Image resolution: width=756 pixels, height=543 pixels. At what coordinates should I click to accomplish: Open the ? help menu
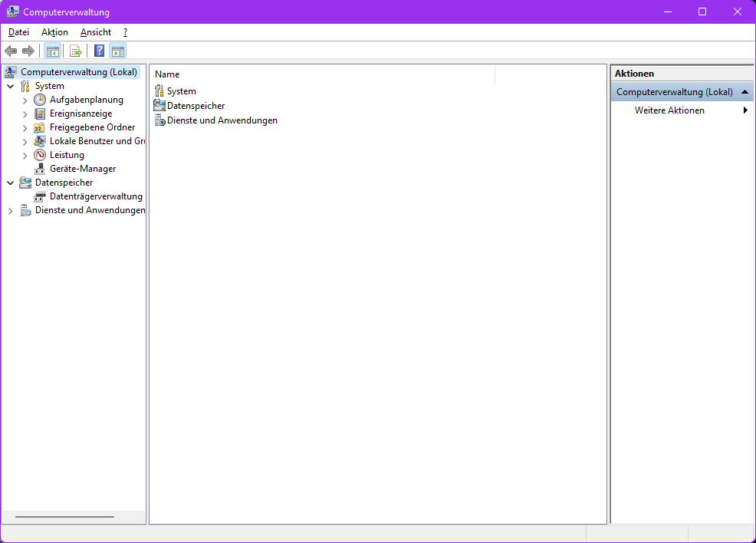125,31
